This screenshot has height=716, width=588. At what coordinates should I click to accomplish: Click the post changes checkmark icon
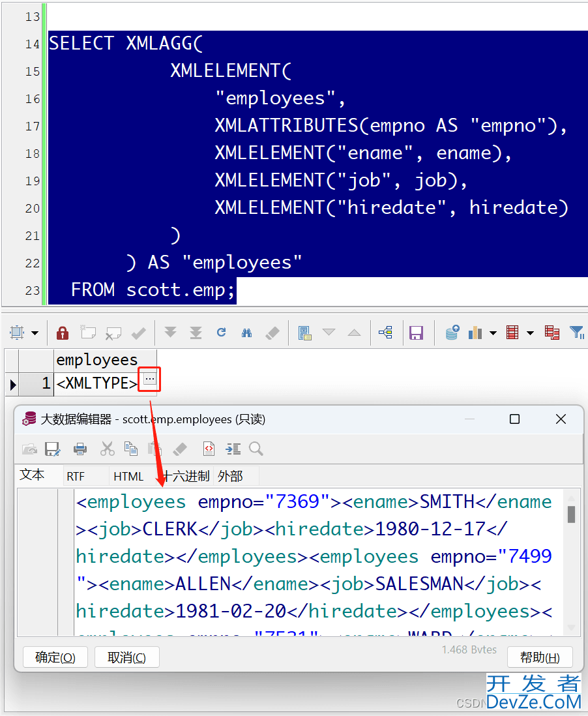[x=138, y=333]
